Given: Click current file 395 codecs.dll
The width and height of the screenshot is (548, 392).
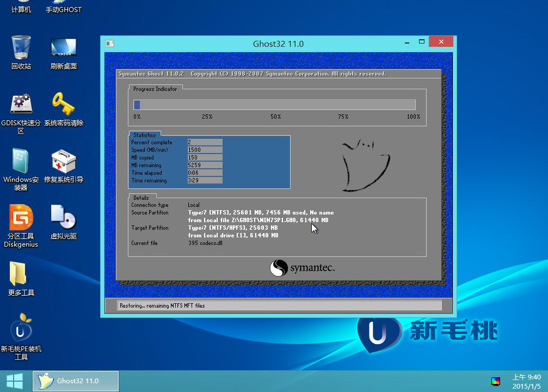Looking at the screenshot, I should [x=205, y=243].
